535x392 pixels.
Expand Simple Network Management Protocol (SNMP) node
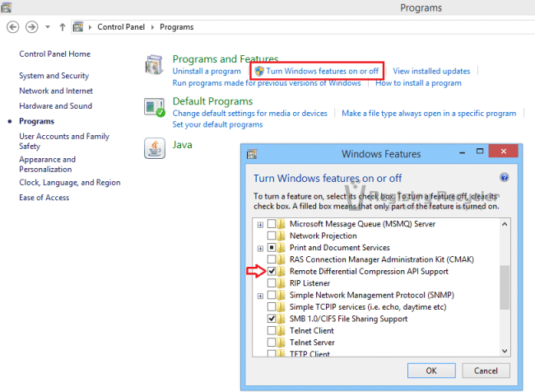[260, 296]
